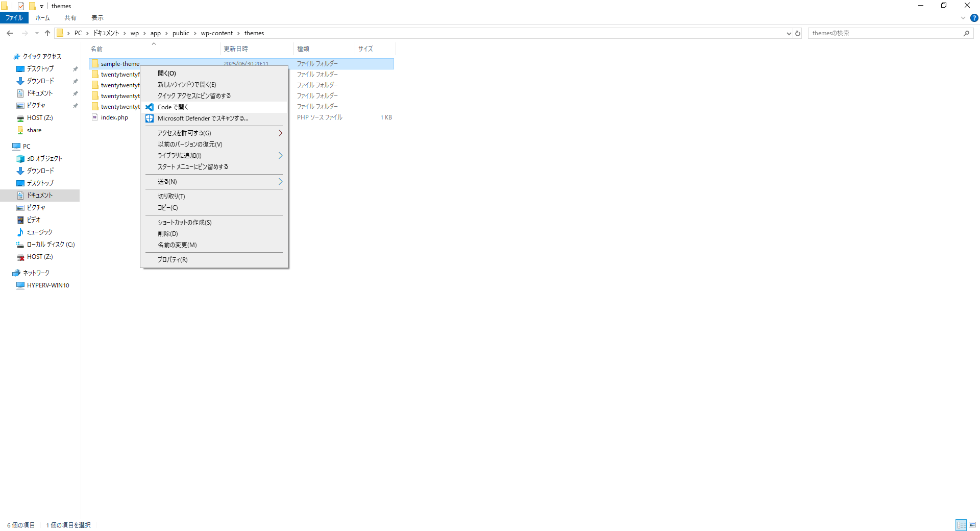The image size is (980, 531).
Task: Select スタート メニューにピン留めする
Action: 214,167
